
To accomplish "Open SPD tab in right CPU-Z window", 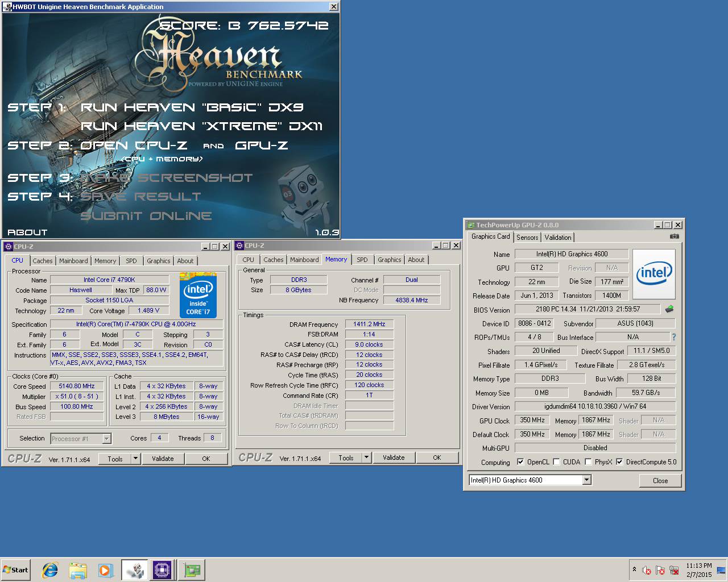I will click(362, 260).
